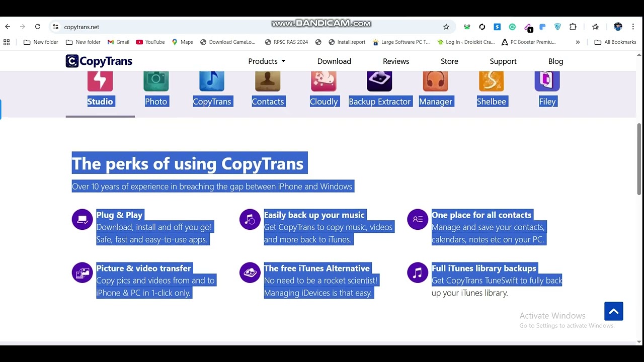Open the Download nav item
The height and width of the screenshot is (362, 644).
[334, 61]
